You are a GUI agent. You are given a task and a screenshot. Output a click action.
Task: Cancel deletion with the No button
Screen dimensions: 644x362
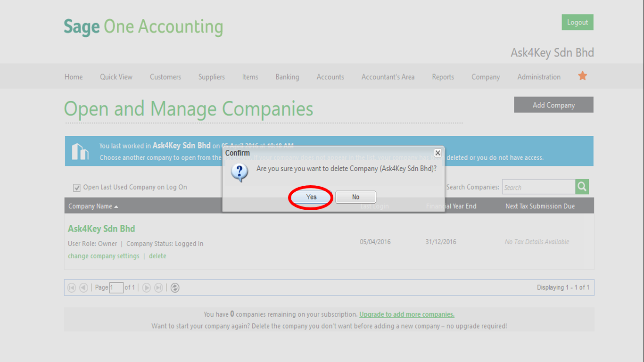[355, 197]
